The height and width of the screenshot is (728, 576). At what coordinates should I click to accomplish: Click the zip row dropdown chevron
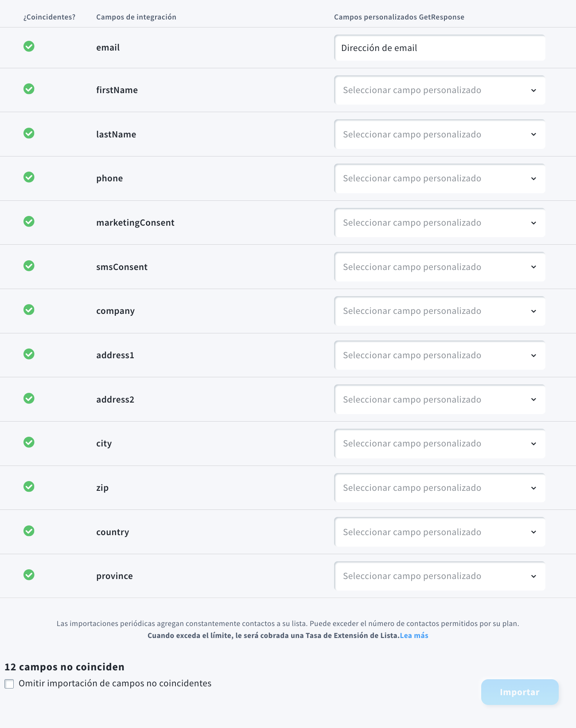tap(533, 488)
